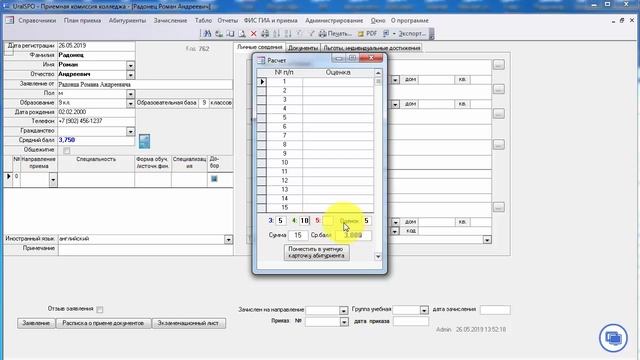Click the Расчет dialog title icon
The width and height of the screenshot is (640, 360).
(x=261, y=60)
